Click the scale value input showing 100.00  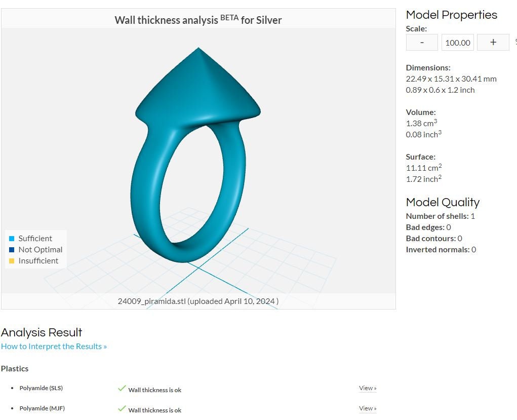pyautogui.click(x=458, y=42)
